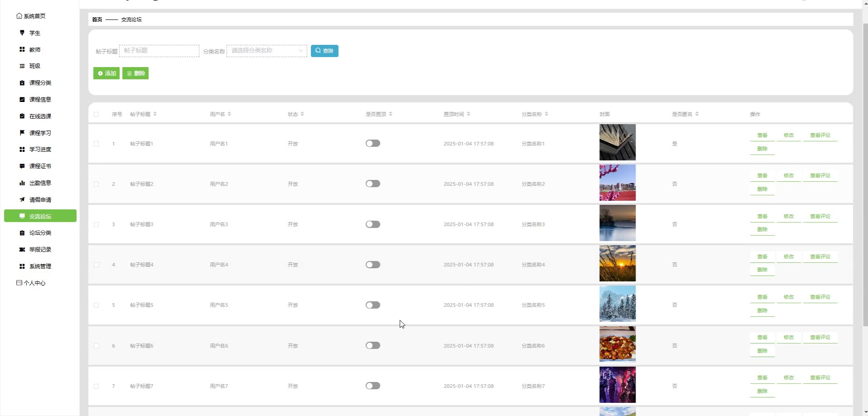
Task: Click the post title search input
Action: [159, 51]
